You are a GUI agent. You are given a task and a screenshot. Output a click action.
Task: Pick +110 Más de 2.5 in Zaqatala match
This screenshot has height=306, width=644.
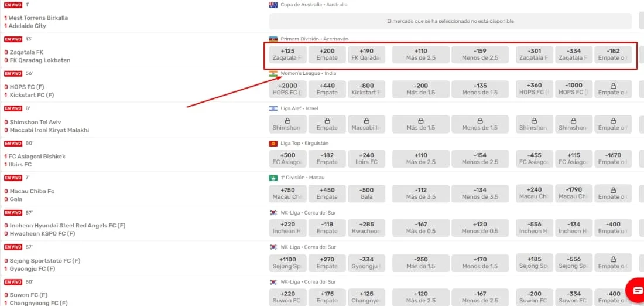(421, 55)
